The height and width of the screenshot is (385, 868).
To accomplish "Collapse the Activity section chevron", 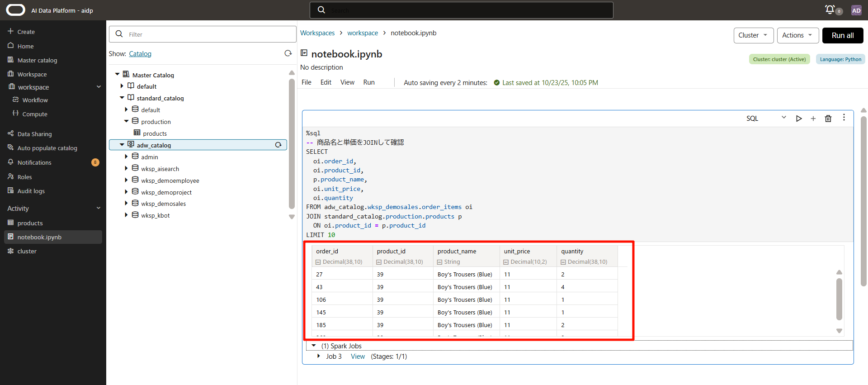I will pos(99,208).
